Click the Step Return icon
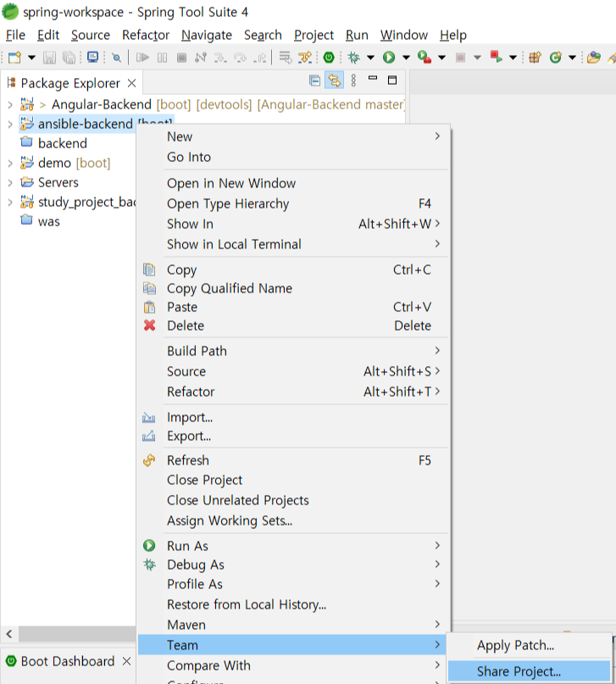This screenshot has height=684, width=616. point(260,57)
